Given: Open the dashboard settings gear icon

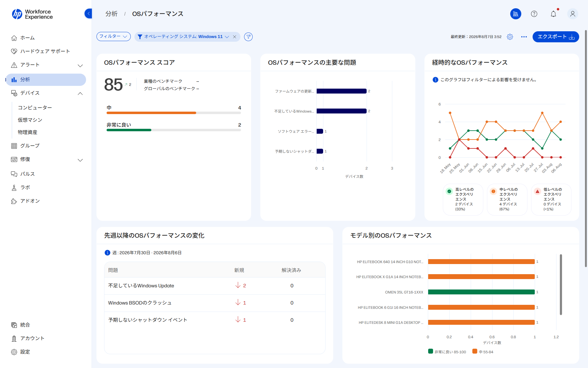Looking at the screenshot, I should tap(510, 37).
